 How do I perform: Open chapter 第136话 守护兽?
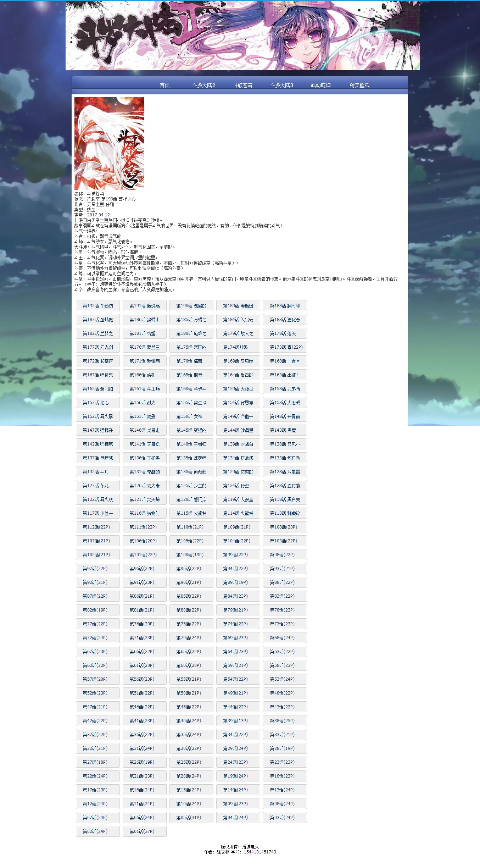click(x=145, y=458)
